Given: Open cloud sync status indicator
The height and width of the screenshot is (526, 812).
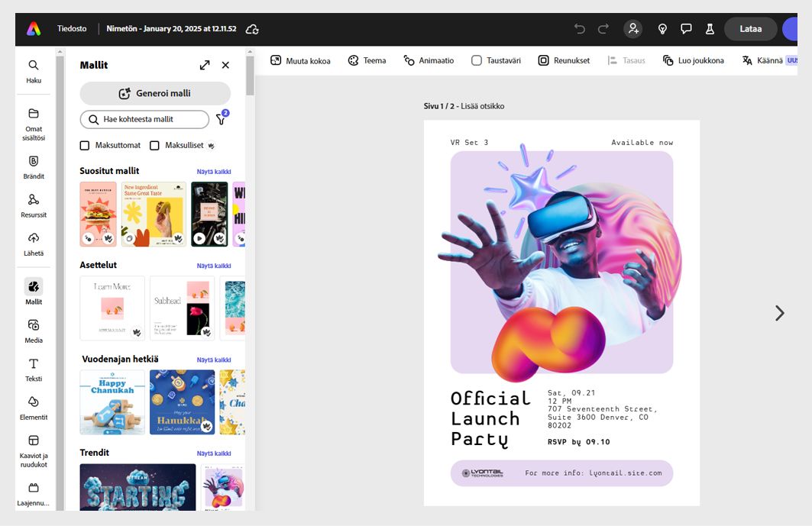Looking at the screenshot, I should (x=252, y=28).
